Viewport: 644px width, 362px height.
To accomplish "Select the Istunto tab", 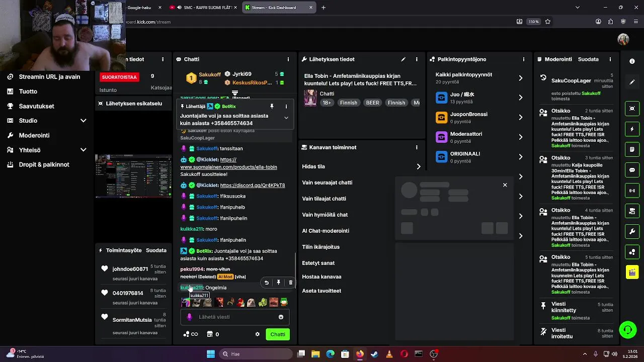I will [108, 90].
